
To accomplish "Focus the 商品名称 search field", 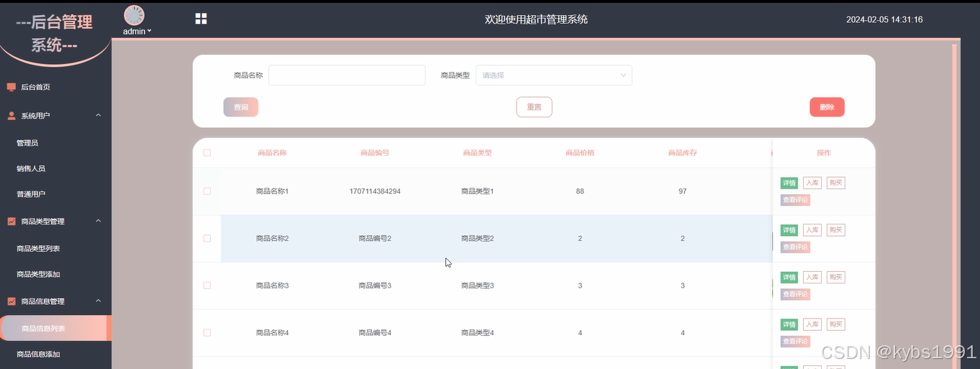I will point(347,75).
